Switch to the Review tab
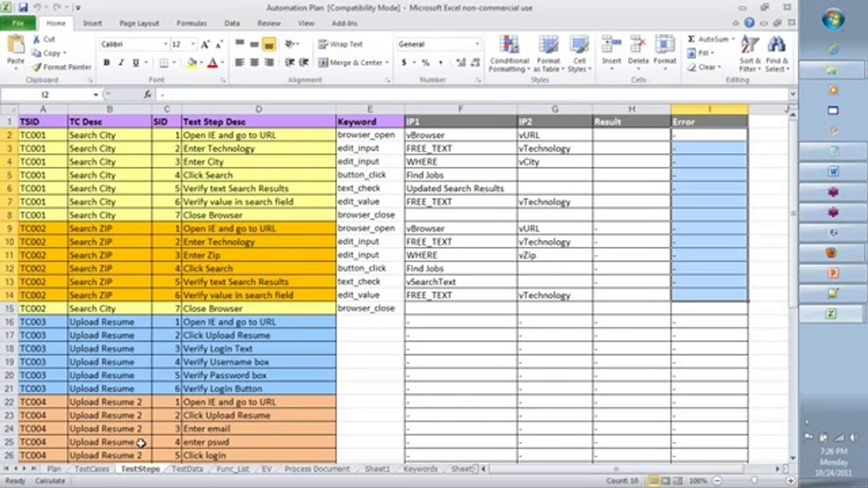Viewport: 868px width, 488px height. (x=269, y=23)
